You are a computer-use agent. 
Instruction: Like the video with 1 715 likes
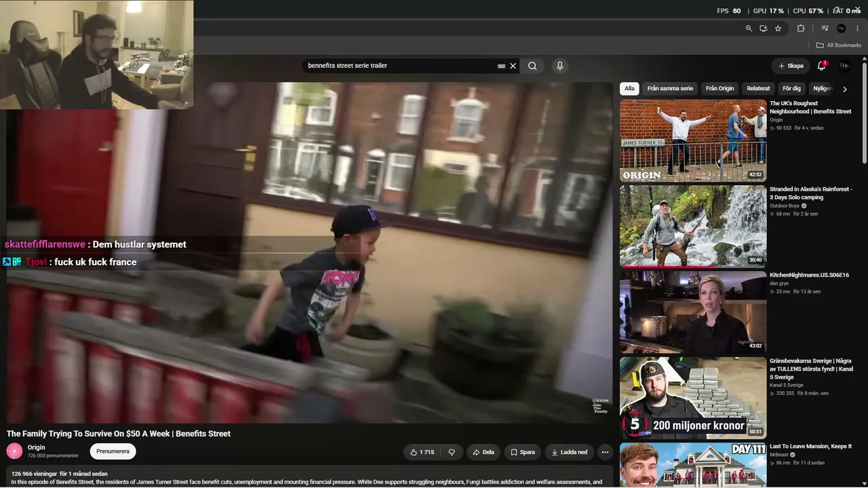(422, 452)
